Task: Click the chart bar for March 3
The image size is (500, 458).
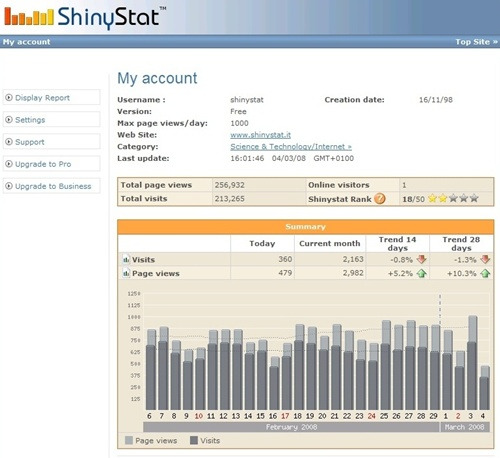Action: (472, 363)
